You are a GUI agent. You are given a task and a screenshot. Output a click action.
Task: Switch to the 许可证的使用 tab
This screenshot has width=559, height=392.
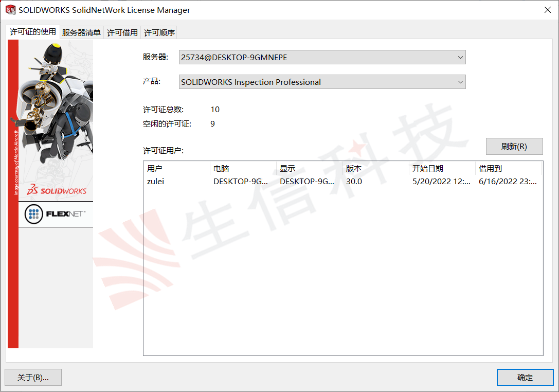pos(32,32)
